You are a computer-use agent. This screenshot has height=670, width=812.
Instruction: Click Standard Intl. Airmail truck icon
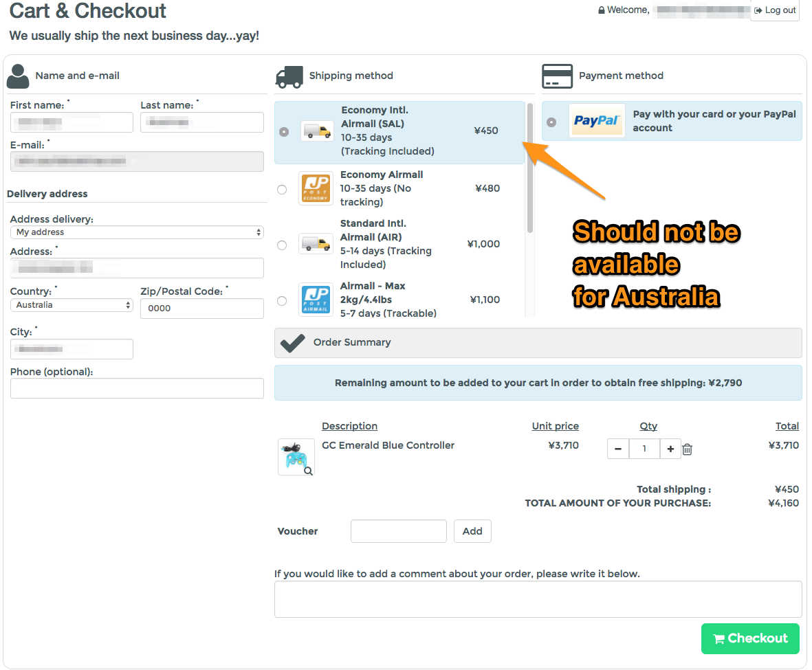(x=316, y=244)
